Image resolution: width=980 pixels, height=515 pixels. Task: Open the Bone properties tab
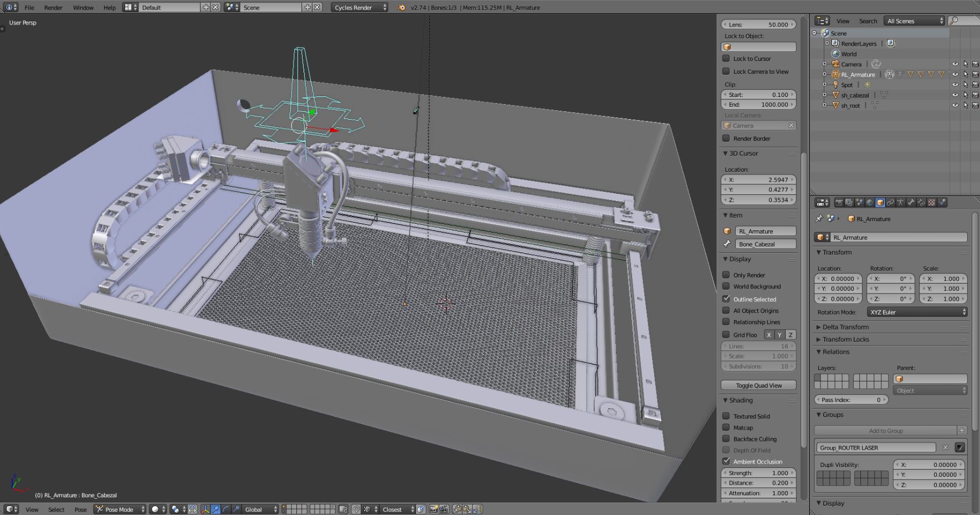point(911,203)
